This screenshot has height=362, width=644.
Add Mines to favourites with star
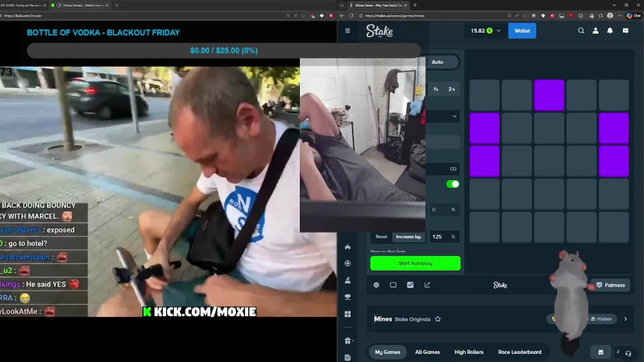tap(438, 319)
